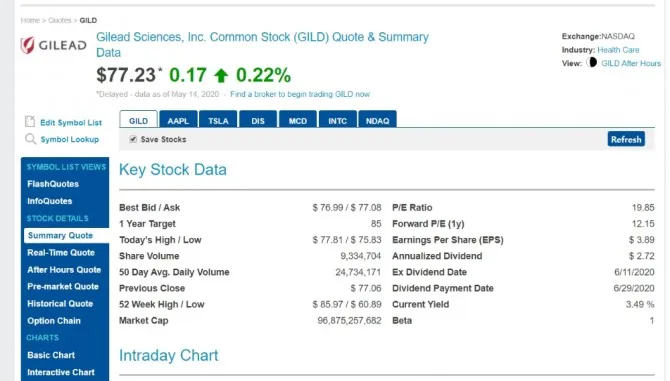Open the Symbol Lookup link
670x381 pixels.
point(70,139)
